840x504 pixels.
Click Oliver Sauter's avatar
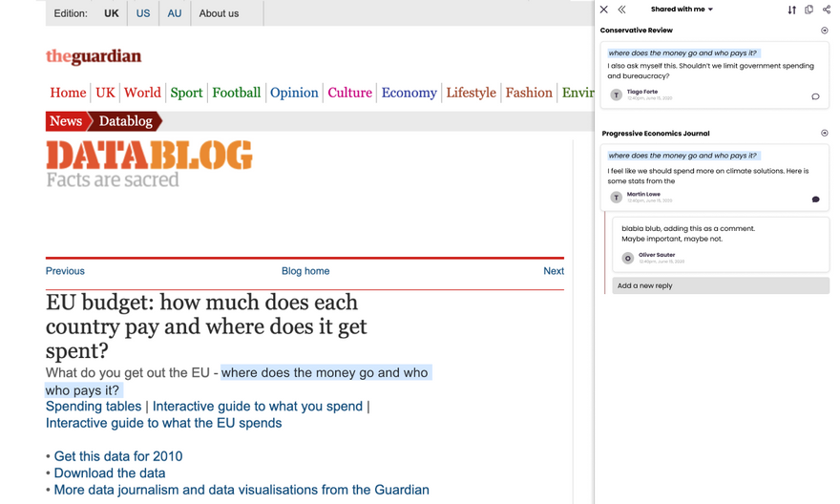[x=627, y=258]
